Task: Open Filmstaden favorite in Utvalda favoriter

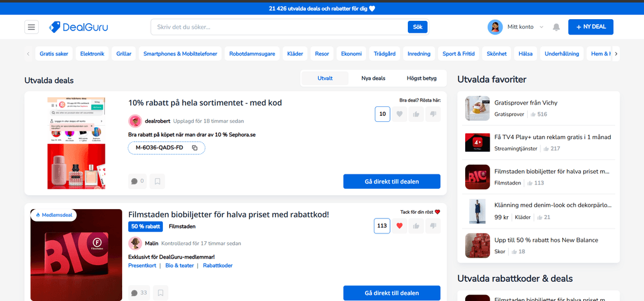Action: point(552,171)
